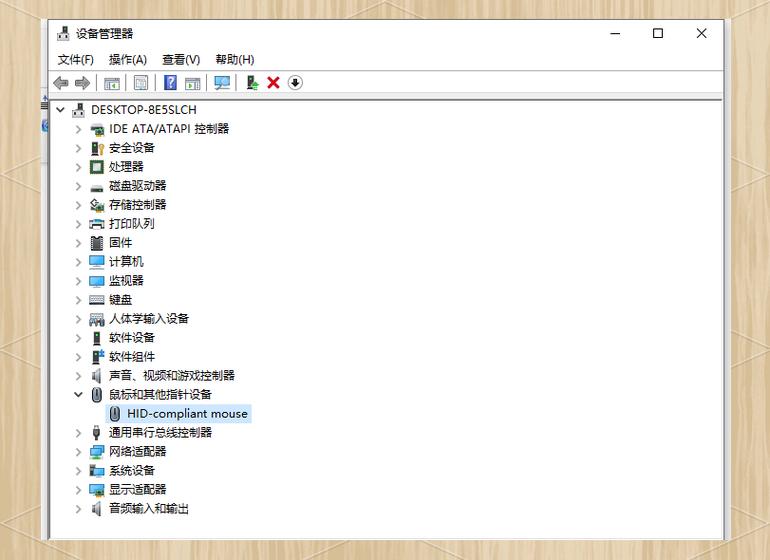Toggle the action pane toolbar icon
770x560 pixels.
point(192,83)
